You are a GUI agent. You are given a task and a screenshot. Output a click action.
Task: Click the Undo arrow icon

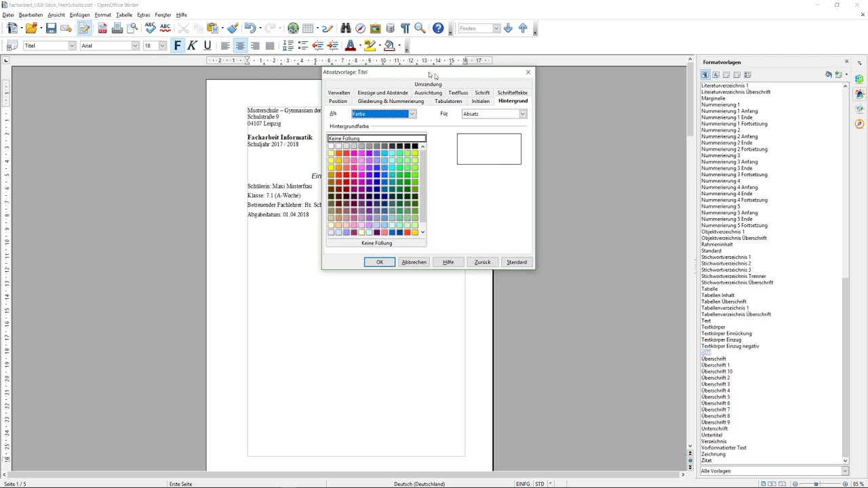coord(250,28)
